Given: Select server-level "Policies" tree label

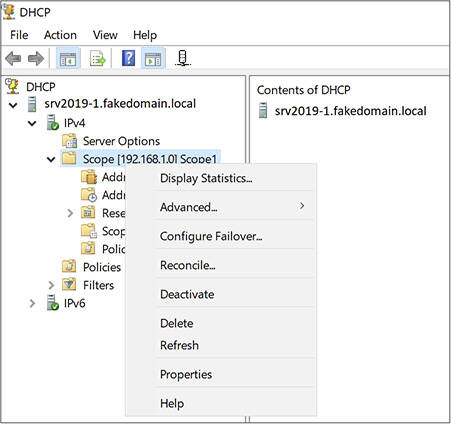Looking at the screenshot, I should point(102,267).
